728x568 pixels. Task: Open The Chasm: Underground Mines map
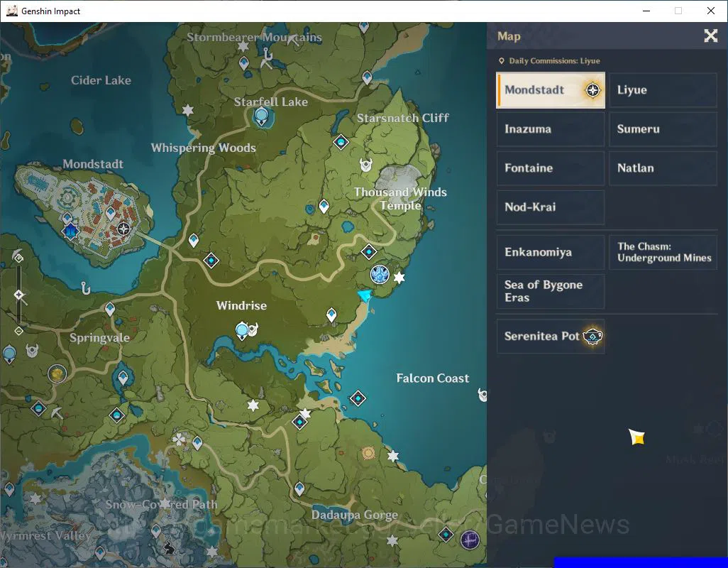tap(663, 252)
